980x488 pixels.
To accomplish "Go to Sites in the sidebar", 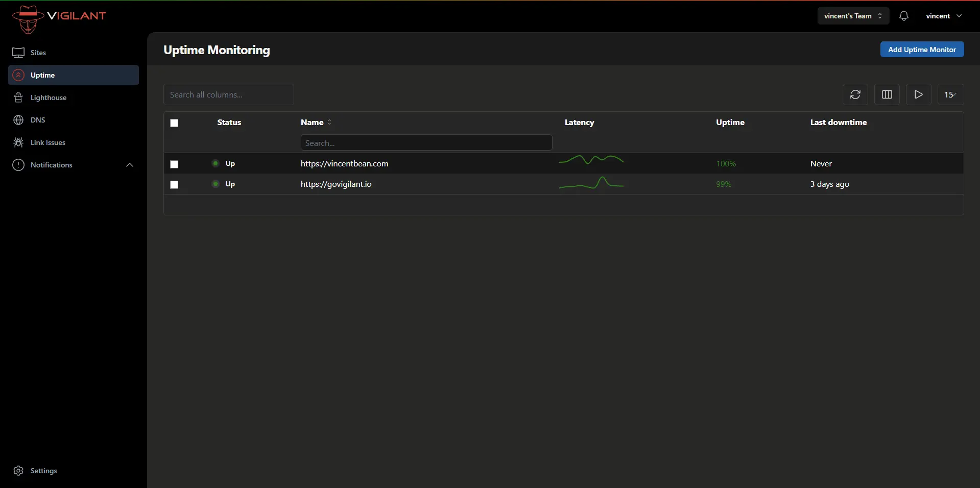I will 74,53.
